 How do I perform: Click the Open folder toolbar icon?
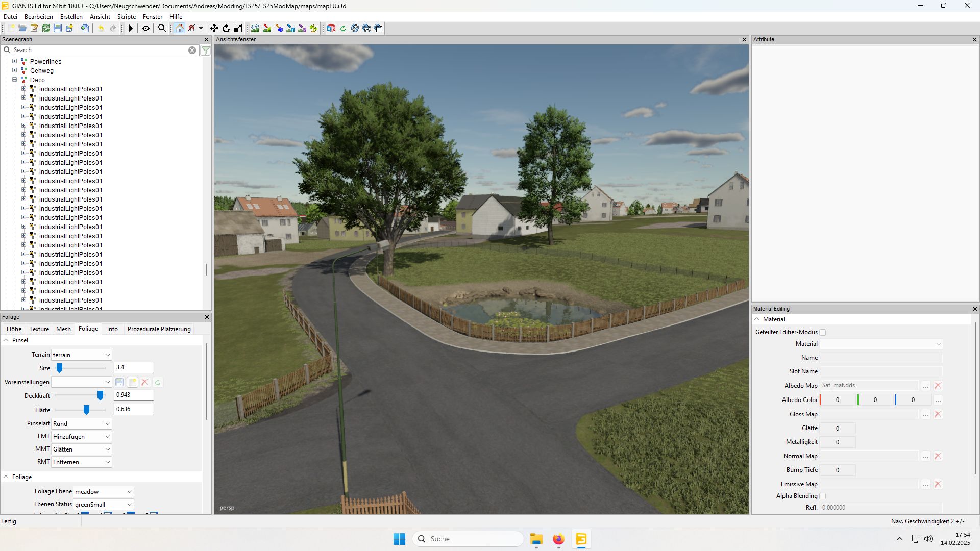pos(22,28)
